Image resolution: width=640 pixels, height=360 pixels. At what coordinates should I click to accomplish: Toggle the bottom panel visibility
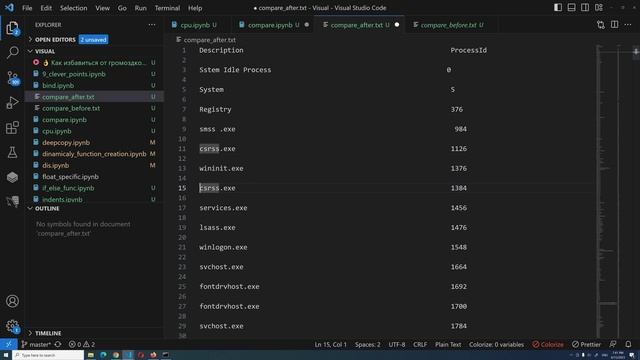571,8
